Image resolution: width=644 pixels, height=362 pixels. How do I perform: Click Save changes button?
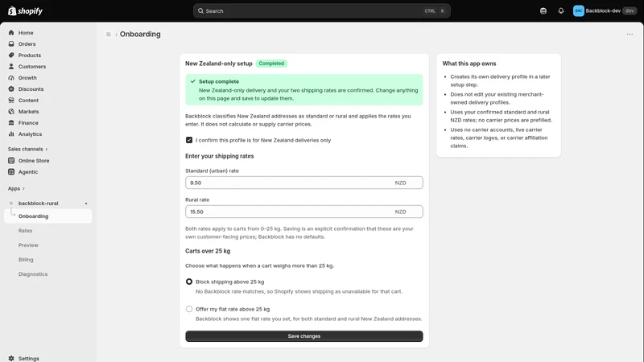pyautogui.click(x=304, y=336)
